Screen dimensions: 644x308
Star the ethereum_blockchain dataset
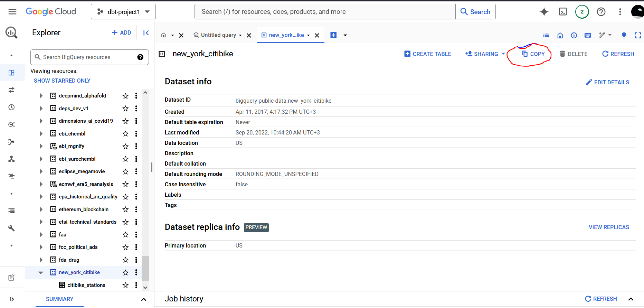[x=125, y=209]
